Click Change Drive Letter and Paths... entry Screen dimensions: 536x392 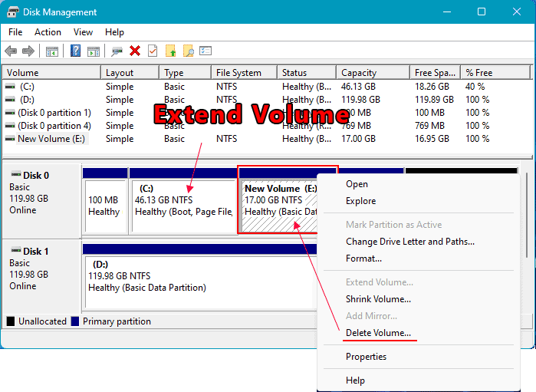click(x=409, y=242)
